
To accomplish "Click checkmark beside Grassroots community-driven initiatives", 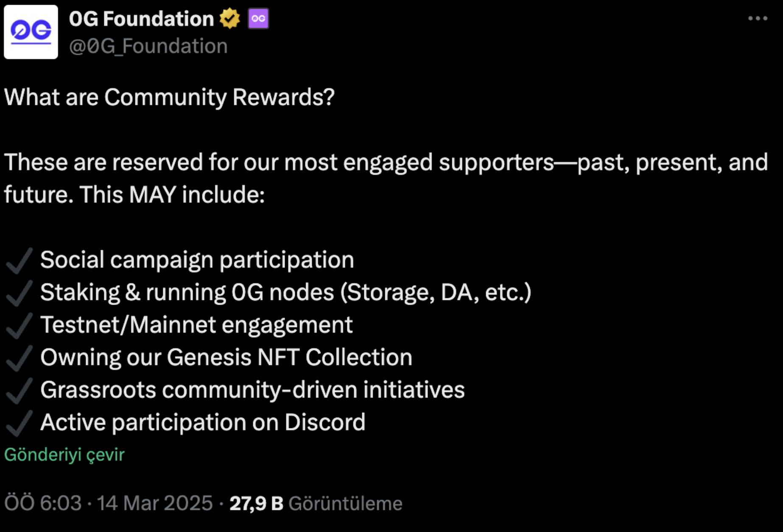I will tap(19, 391).
